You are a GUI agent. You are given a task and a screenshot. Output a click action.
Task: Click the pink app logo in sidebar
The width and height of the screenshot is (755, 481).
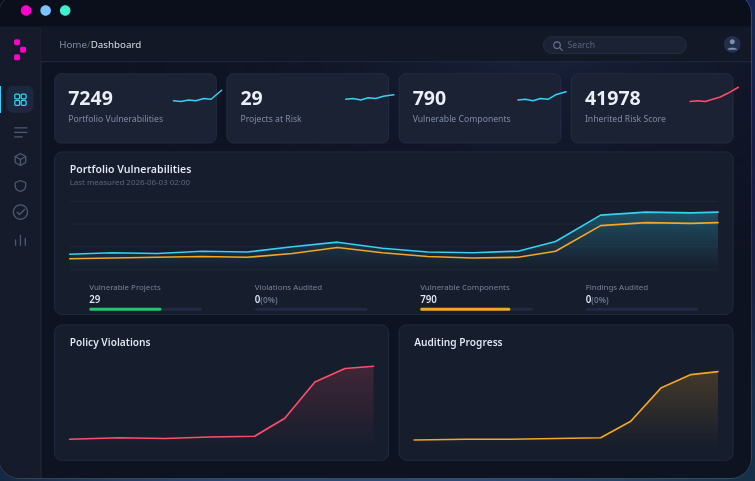pyautogui.click(x=19, y=50)
